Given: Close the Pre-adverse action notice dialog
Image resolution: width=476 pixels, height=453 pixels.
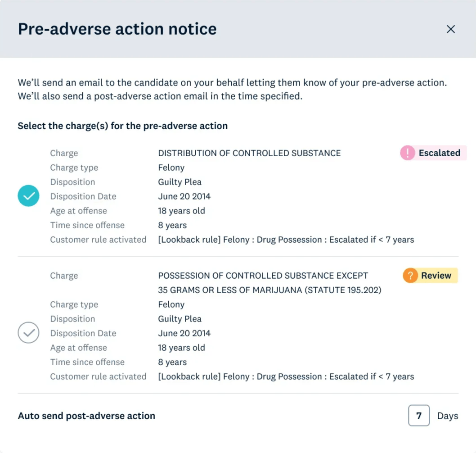Looking at the screenshot, I should (450, 29).
